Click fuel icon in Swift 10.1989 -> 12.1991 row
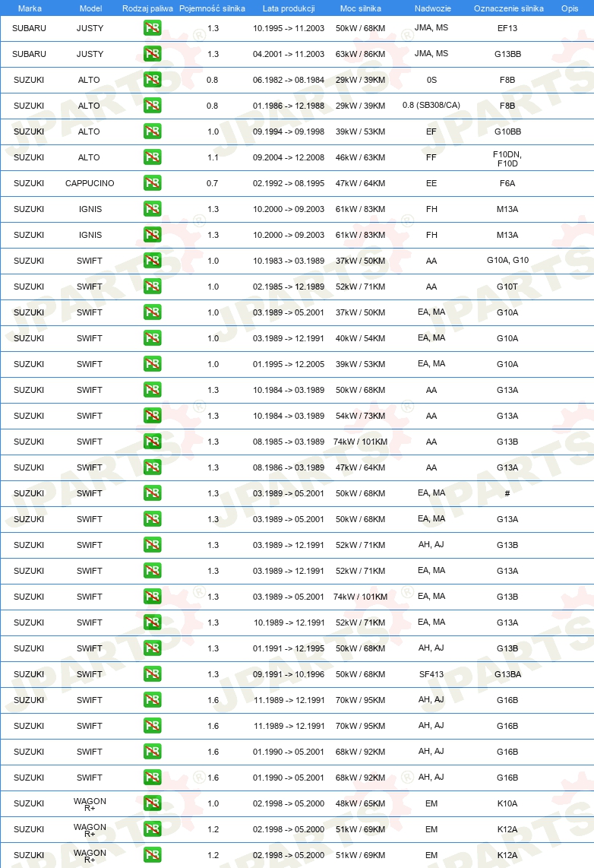Screen dimensions: 594x868 152,622
